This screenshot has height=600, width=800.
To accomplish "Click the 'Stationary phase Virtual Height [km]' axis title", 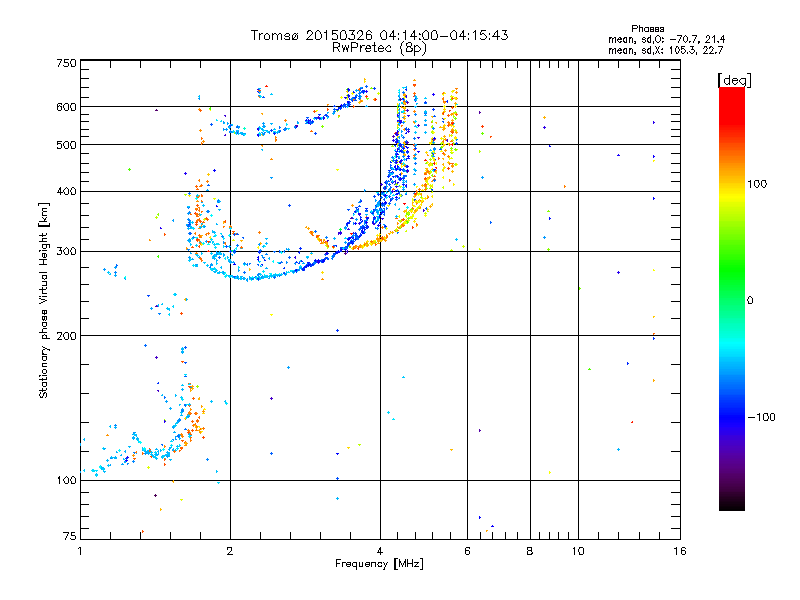I will click(x=44, y=301).
